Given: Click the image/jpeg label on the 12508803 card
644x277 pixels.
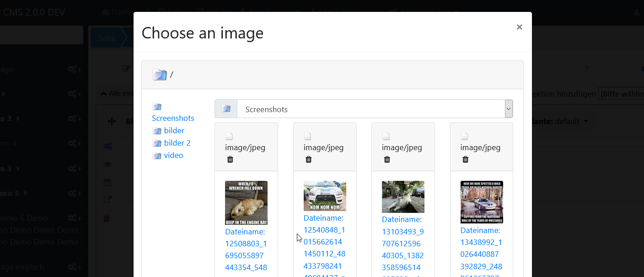Looking at the screenshot, I should click(x=245, y=147).
